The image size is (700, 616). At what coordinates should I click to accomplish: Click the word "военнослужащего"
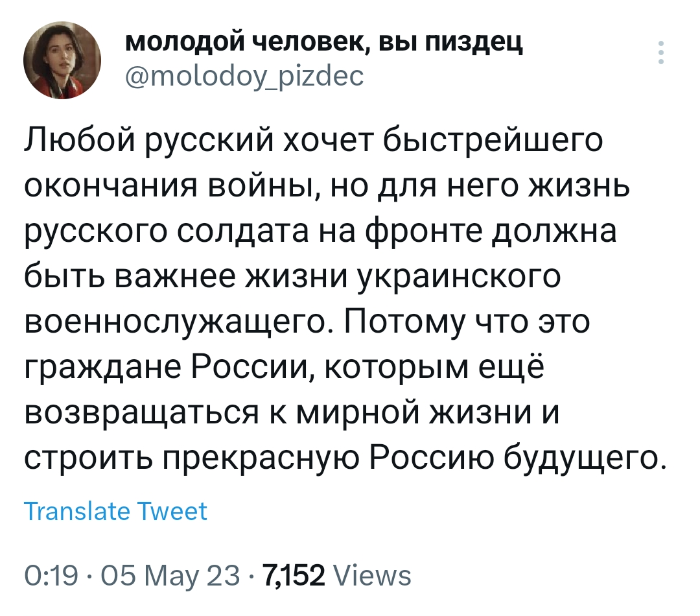pos(178,322)
